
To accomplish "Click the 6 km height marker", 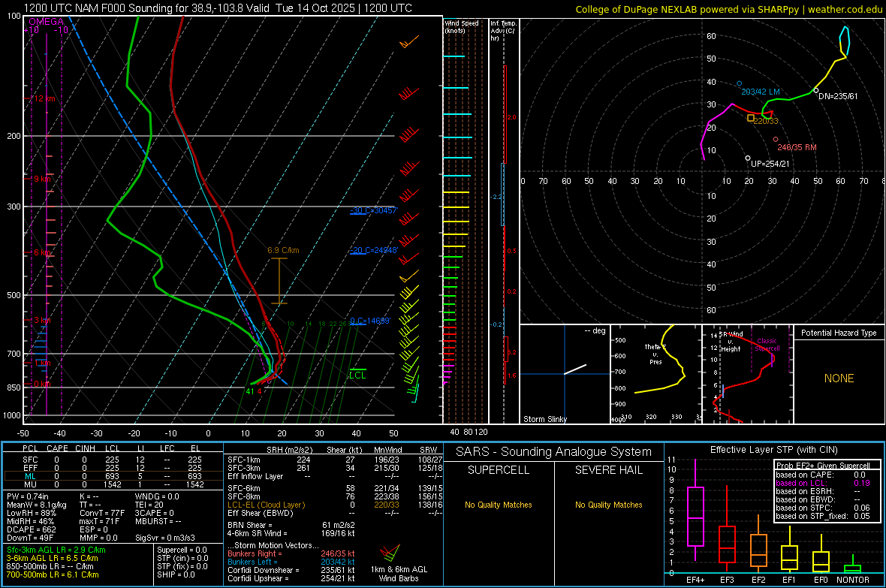I will click(42, 252).
